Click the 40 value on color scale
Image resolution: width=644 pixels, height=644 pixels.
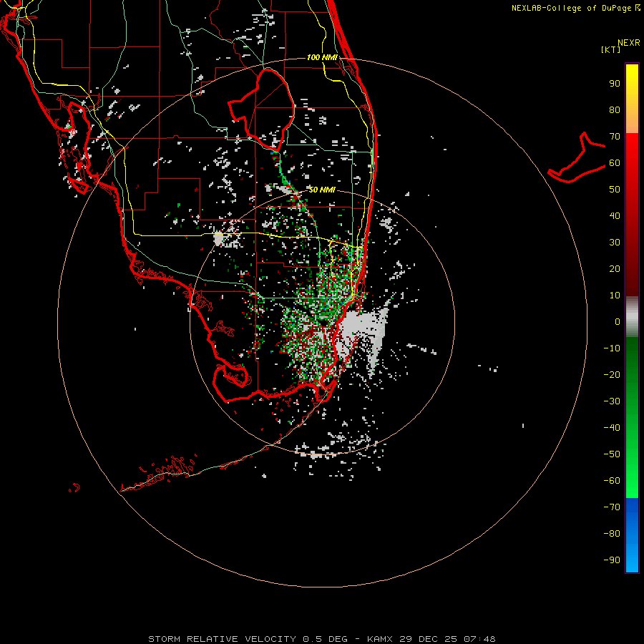point(615,216)
